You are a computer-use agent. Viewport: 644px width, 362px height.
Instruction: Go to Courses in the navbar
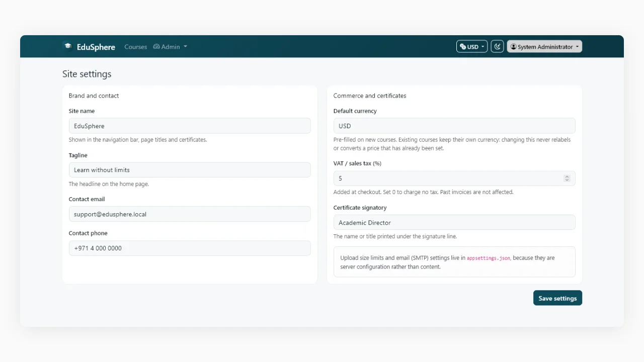click(x=135, y=47)
